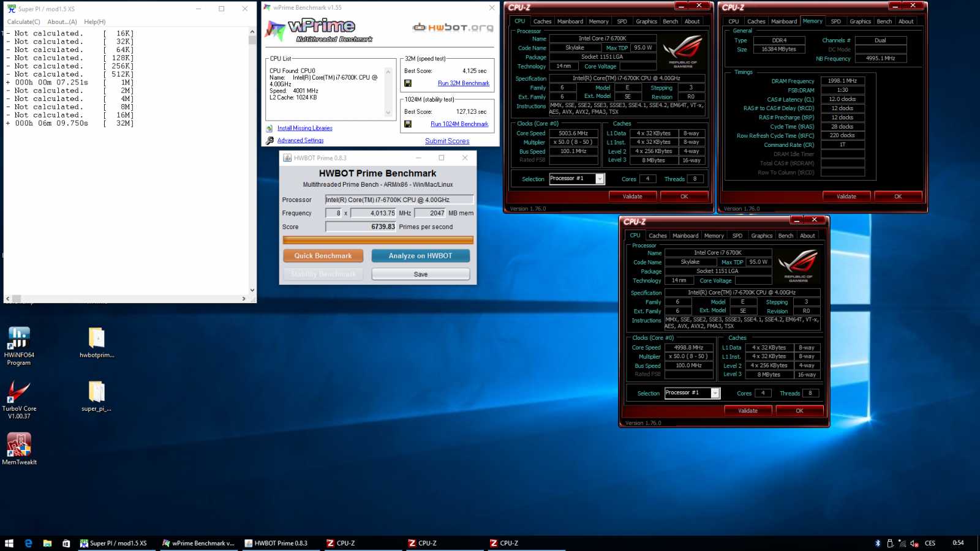Image resolution: width=980 pixels, height=551 pixels.
Task: Click the network tray icon
Action: tap(902, 543)
